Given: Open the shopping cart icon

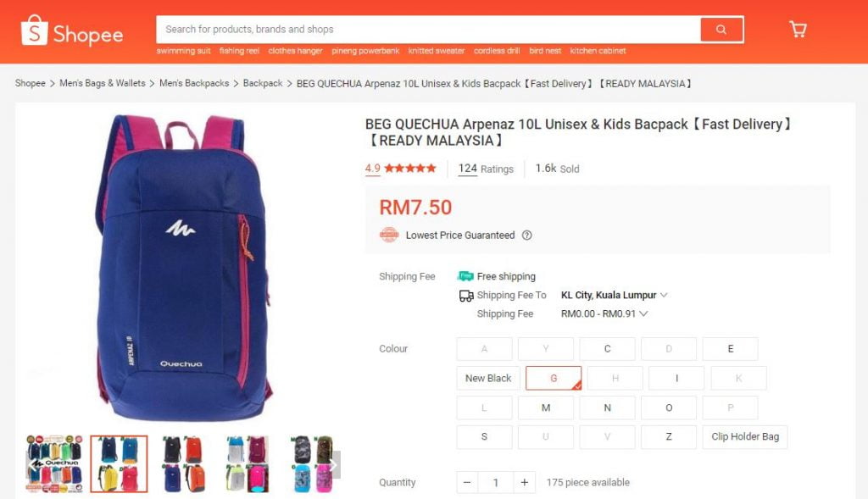Looking at the screenshot, I should pos(797,30).
